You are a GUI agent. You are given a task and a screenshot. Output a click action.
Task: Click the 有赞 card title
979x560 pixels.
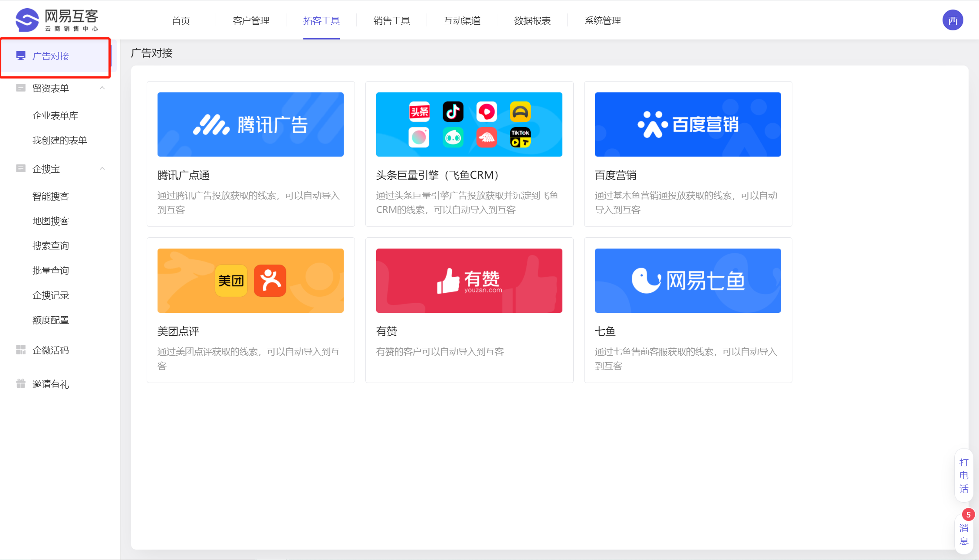387,331
